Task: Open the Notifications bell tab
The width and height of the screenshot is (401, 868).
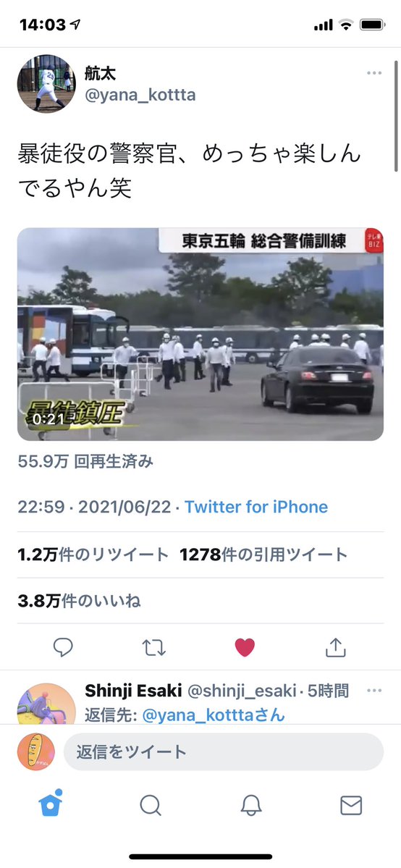Action: [251, 806]
